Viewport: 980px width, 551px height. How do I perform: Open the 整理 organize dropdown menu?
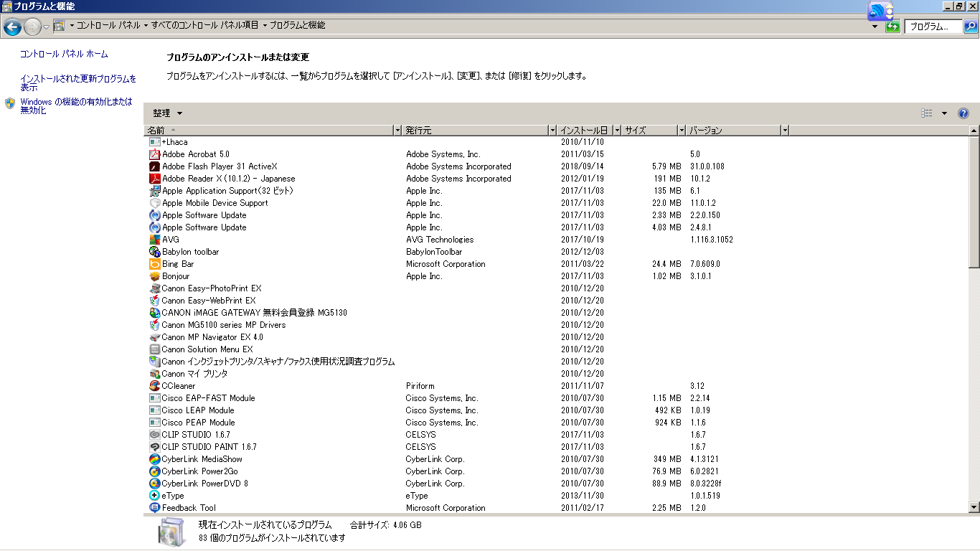coord(167,113)
